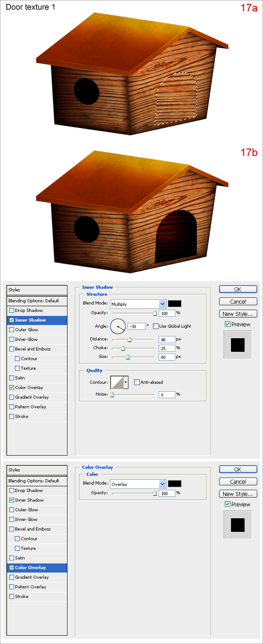Viewport: 263px width, 644px height.
Task: Select Color Overlay row in Inner Shadow dialog
Action: [x=37, y=388]
